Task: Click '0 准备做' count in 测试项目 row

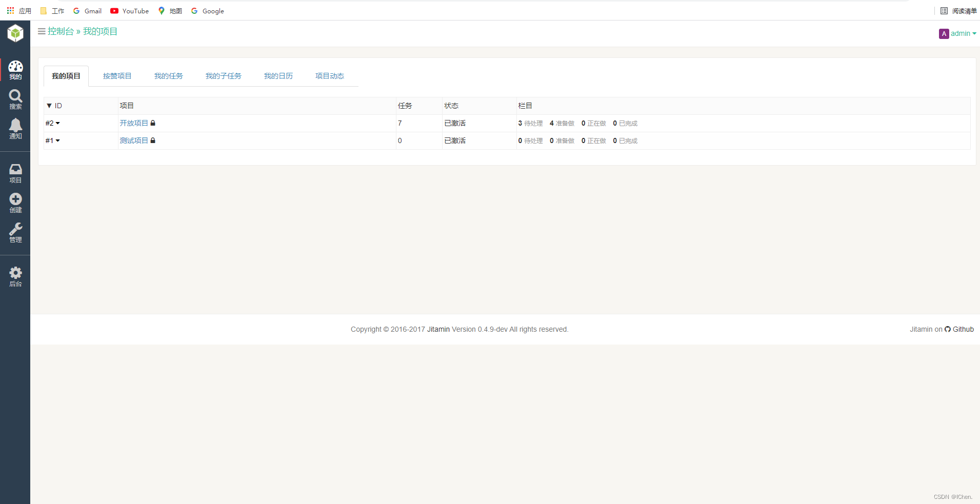Action: 562,140
